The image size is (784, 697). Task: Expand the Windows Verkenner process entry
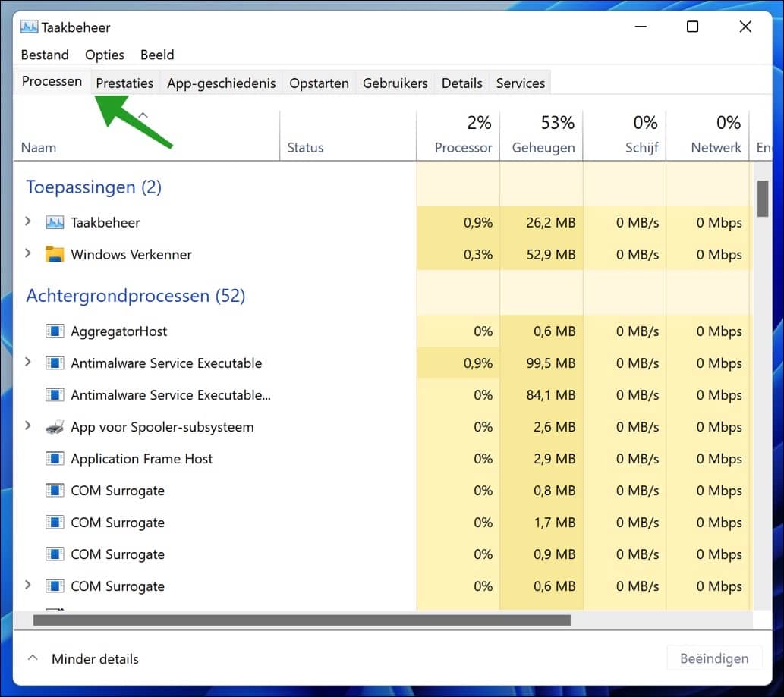click(x=28, y=254)
